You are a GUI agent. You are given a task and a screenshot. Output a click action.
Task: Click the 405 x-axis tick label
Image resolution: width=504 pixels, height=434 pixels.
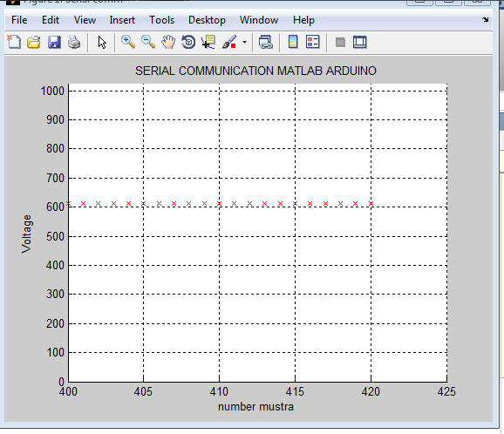click(143, 391)
